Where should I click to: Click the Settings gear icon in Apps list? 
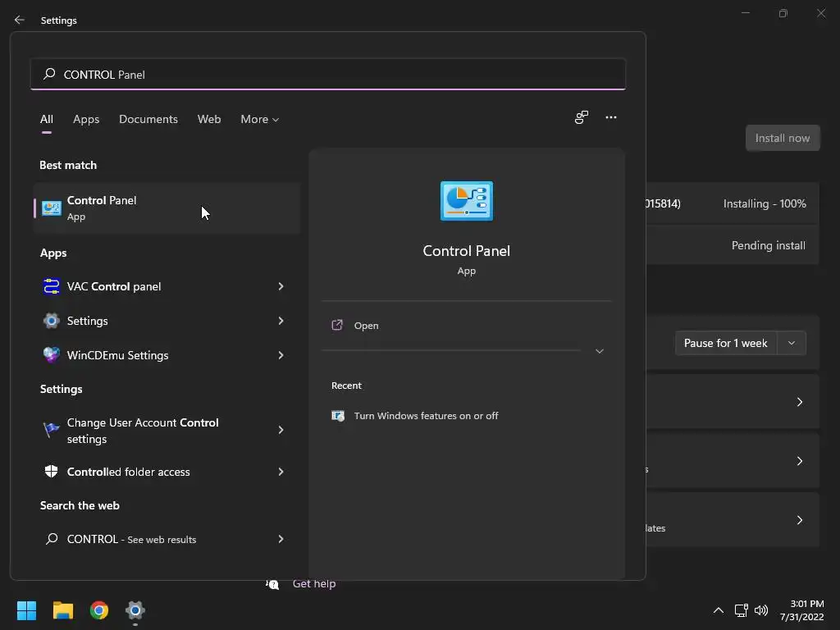pos(52,321)
